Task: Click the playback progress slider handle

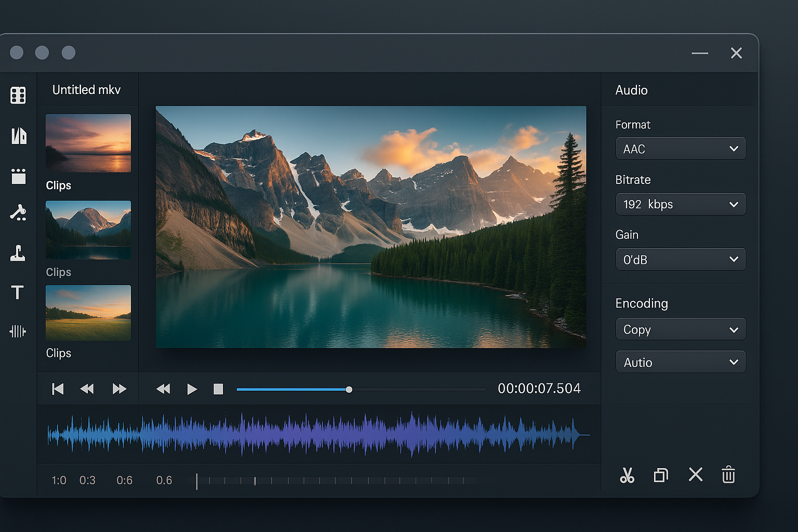Action: point(349,390)
